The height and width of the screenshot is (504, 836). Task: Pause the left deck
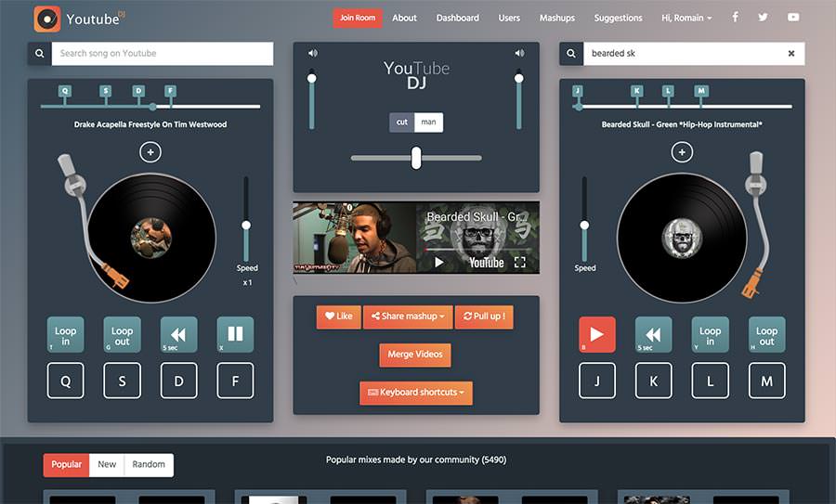click(x=235, y=334)
